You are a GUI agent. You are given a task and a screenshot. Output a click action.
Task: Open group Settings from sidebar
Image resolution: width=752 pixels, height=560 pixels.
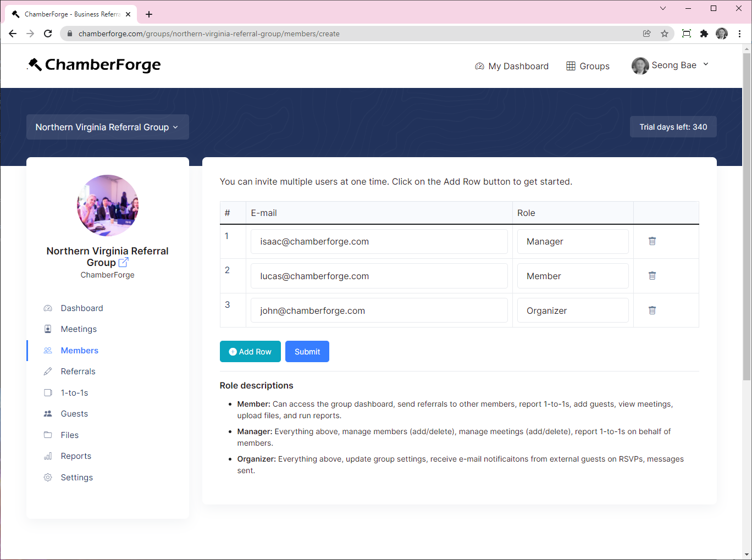[76, 478]
